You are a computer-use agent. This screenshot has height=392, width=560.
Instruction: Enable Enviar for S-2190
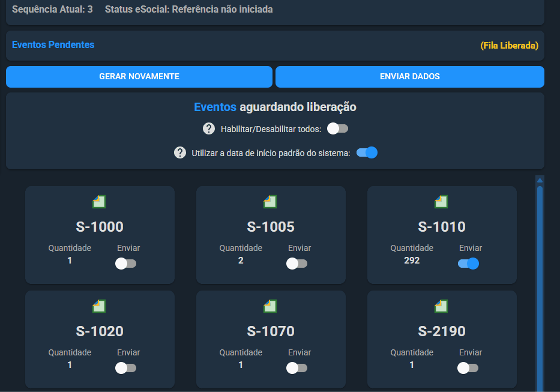pos(468,368)
